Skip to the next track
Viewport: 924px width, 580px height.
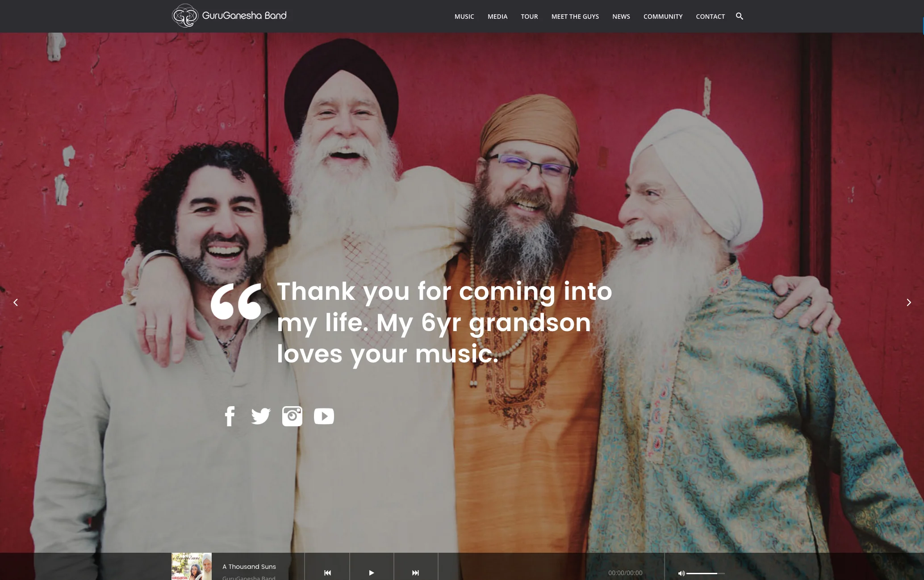(x=415, y=572)
